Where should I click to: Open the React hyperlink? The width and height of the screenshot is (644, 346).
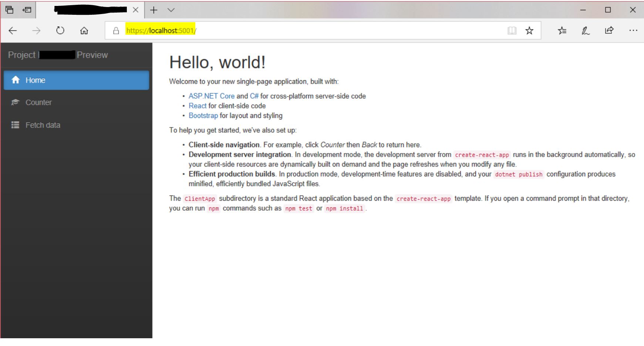point(198,106)
